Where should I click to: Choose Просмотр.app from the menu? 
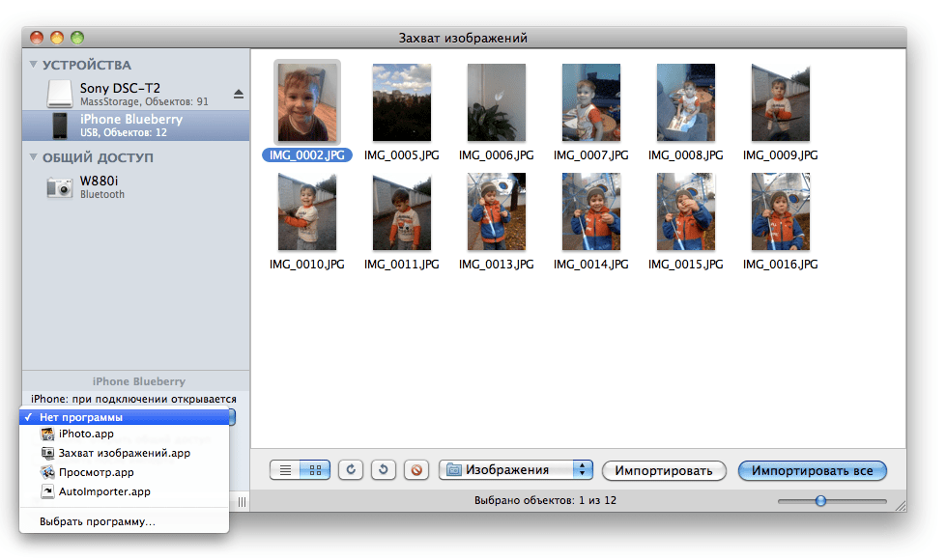[125, 472]
